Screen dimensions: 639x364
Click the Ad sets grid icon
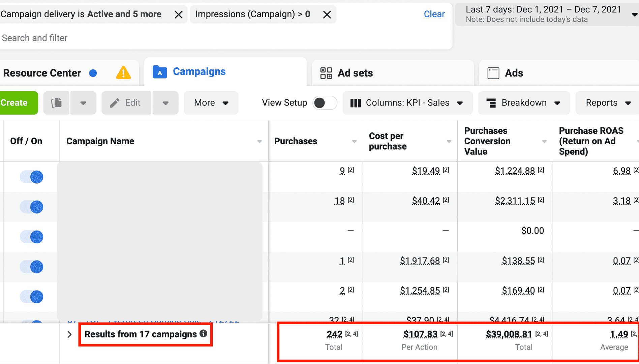tap(326, 72)
